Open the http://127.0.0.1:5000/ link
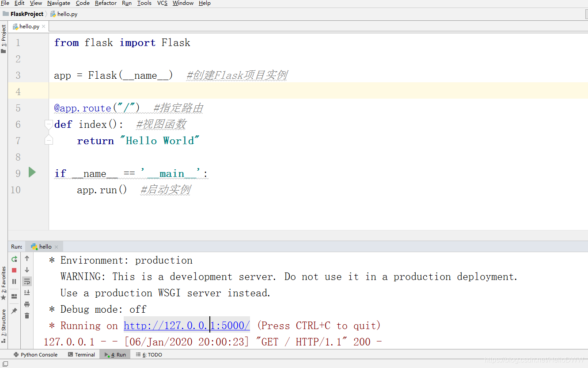588x368 pixels. 187,326
